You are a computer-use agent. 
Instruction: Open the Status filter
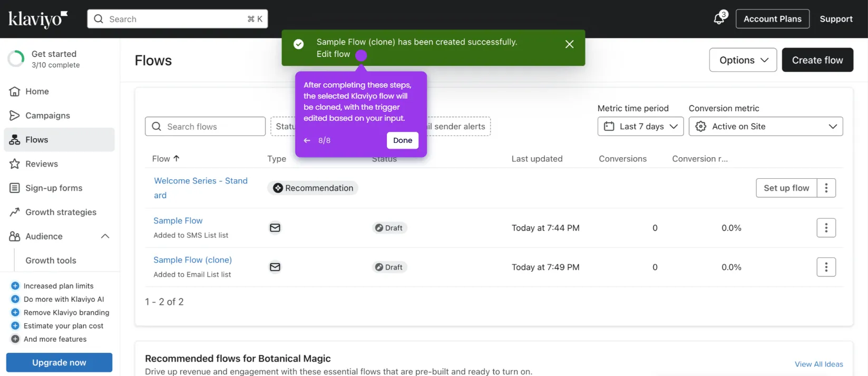click(284, 127)
